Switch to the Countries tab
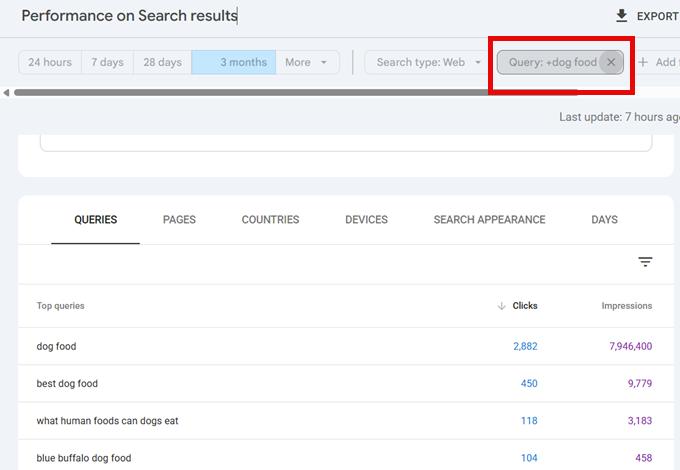 tap(270, 220)
